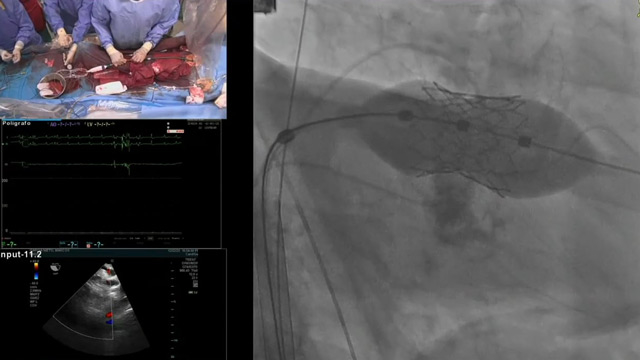This screenshot has height=360, width=640.
Task: Click the AO pressure readout in Poligrafo
Action: [x=64, y=124]
